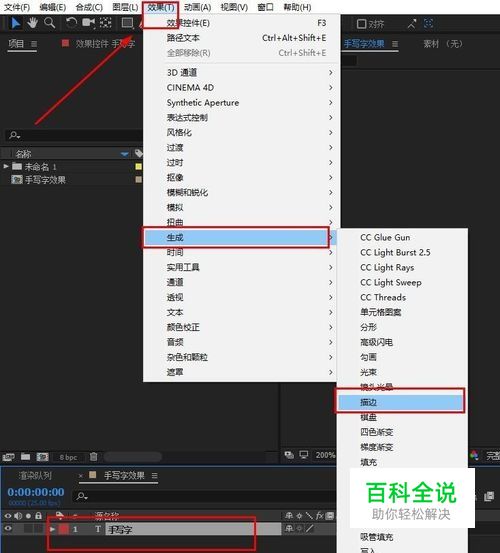Click the 0:00:00:00 current timecode
The width and height of the screenshot is (500, 553).
(x=36, y=492)
